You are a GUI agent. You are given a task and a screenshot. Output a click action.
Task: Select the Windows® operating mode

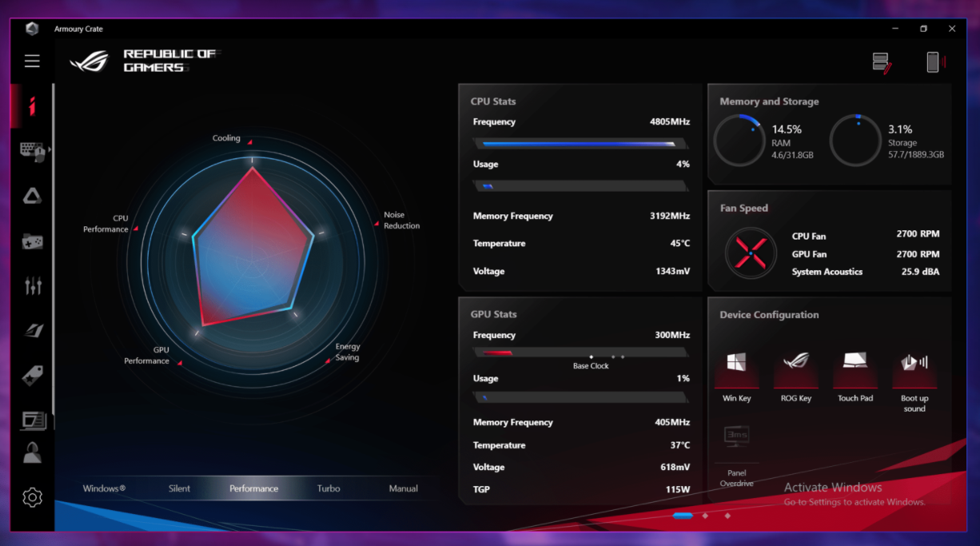point(104,488)
